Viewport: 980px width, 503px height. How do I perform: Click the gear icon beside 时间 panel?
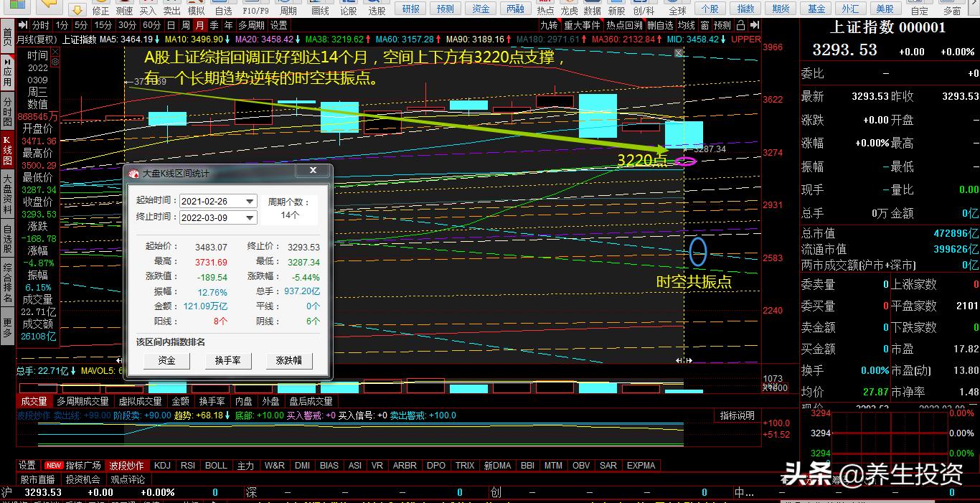click(x=56, y=62)
